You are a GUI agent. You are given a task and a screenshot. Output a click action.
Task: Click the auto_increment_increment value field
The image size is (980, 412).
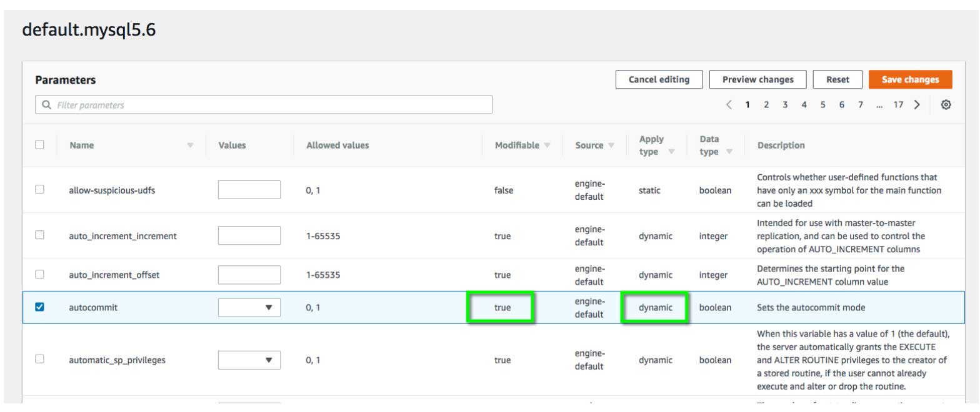click(x=249, y=236)
